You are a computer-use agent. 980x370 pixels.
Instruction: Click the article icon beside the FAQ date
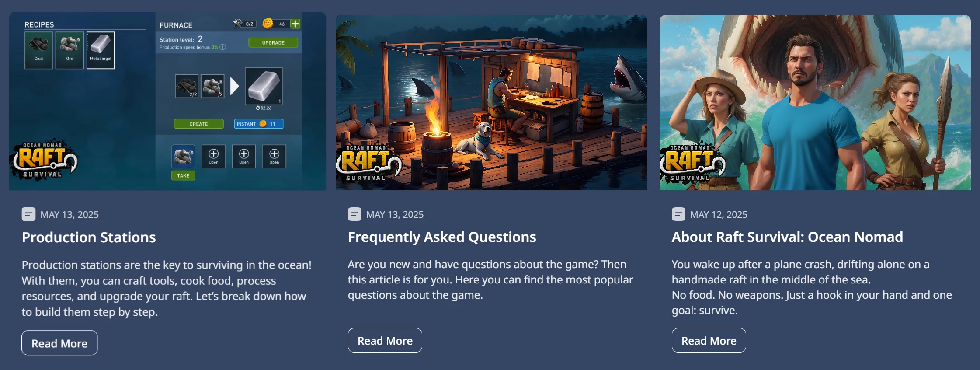click(x=354, y=214)
